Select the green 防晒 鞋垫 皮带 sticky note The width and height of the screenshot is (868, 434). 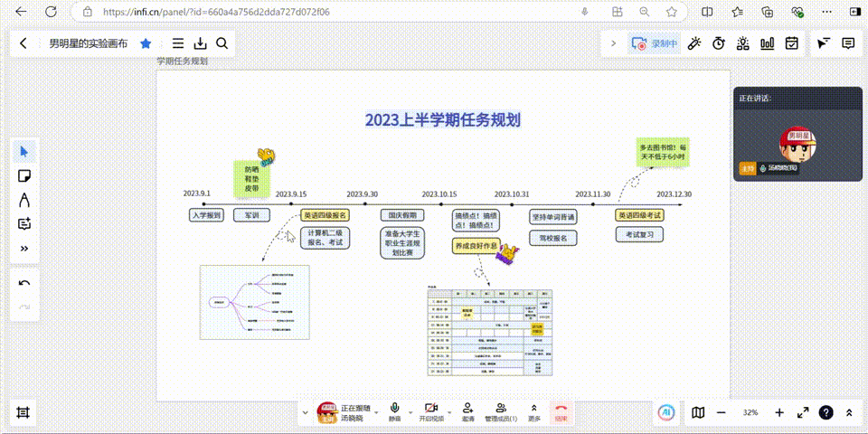[252, 179]
